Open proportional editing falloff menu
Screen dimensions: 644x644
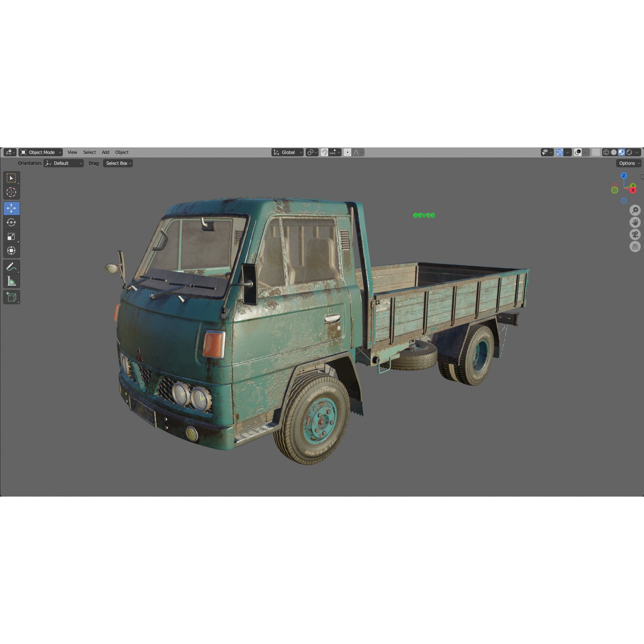pos(358,152)
